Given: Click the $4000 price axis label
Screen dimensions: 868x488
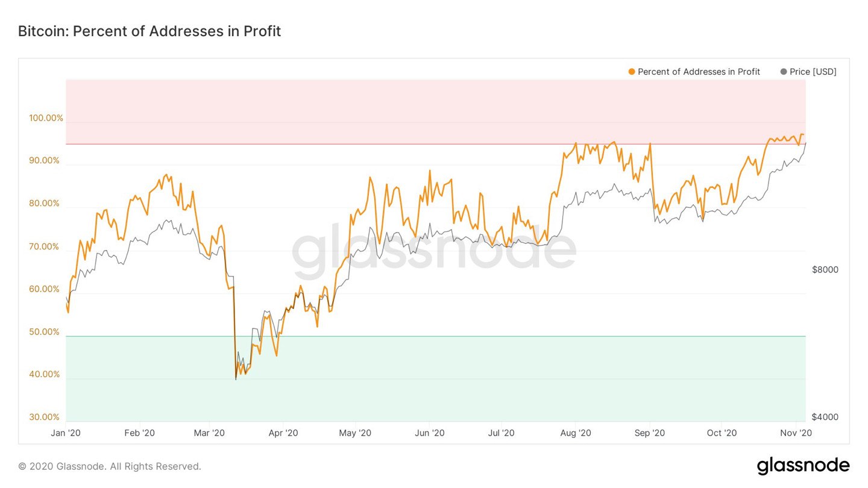Looking at the screenshot, I should 825,417.
